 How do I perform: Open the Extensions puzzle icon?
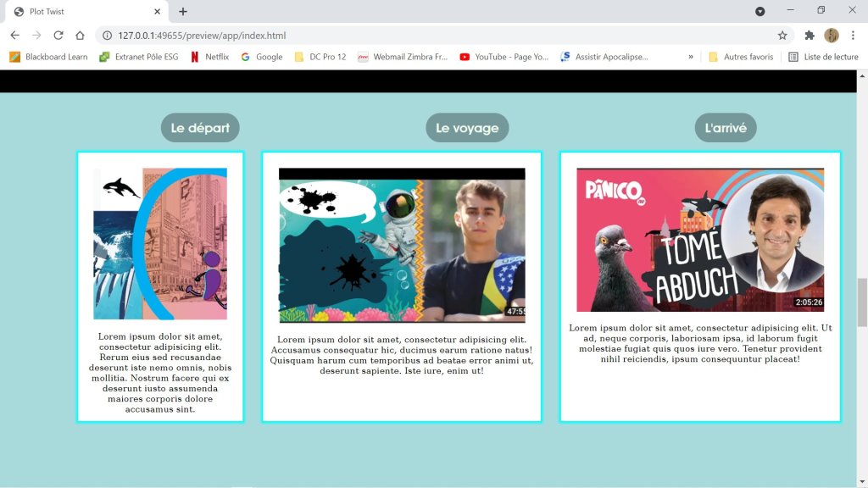pyautogui.click(x=810, y=36)
